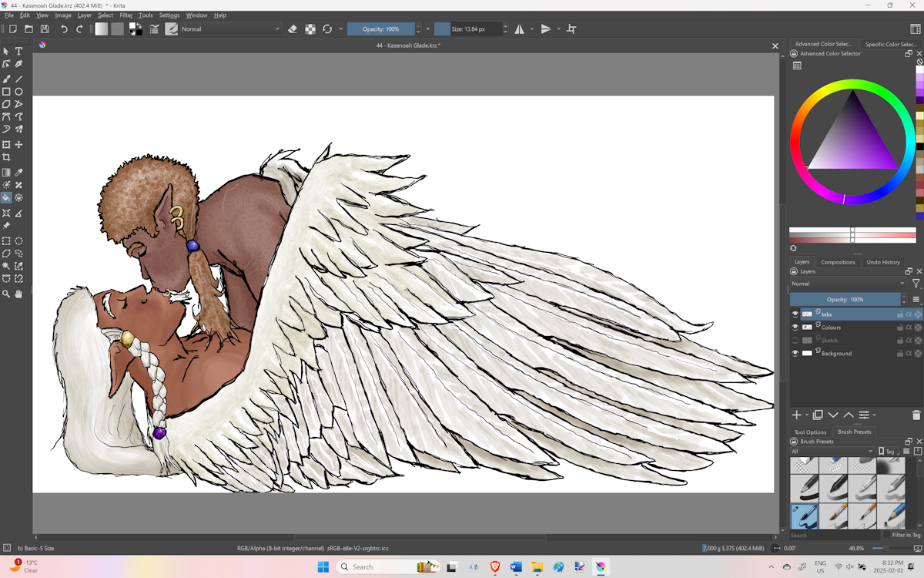Viewport: 924px width, 578px height.
Task: Switch to the Tool Options tab
Action: (x=811, y=432)
